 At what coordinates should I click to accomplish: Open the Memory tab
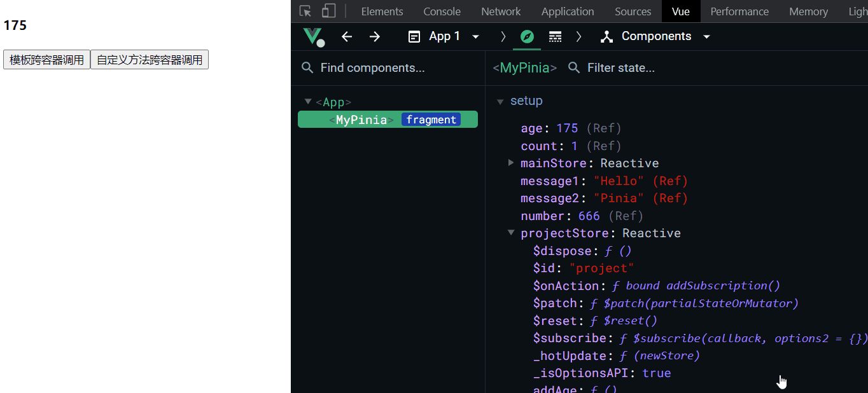[808, 11]
